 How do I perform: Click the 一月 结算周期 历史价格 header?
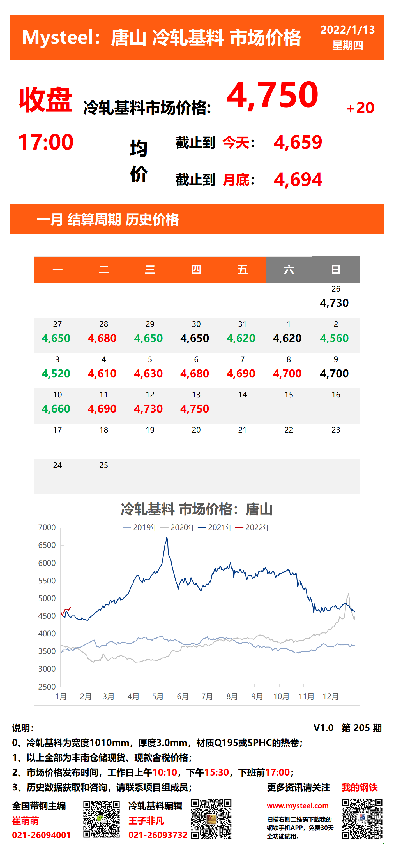[108, 219]
